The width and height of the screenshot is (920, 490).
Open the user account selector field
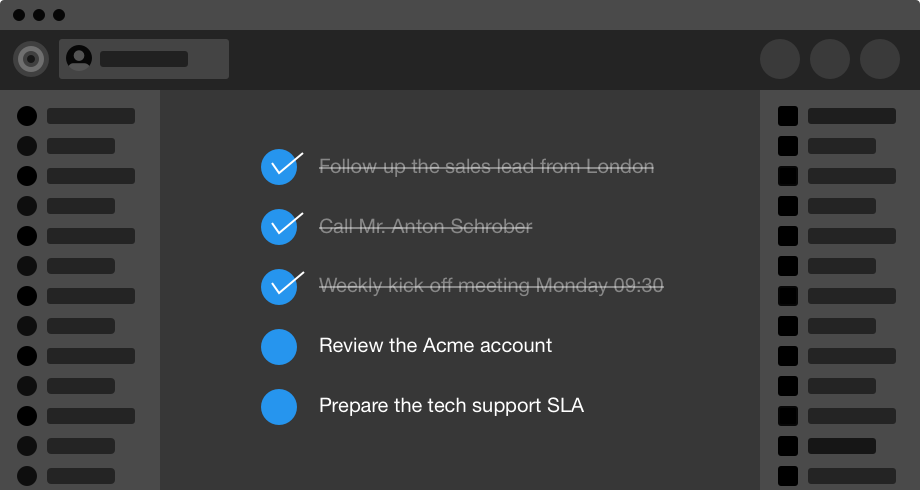coord(144,59)
